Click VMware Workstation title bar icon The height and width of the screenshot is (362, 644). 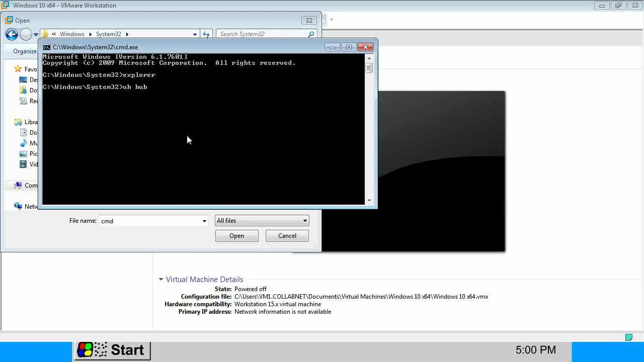point(5,6)
